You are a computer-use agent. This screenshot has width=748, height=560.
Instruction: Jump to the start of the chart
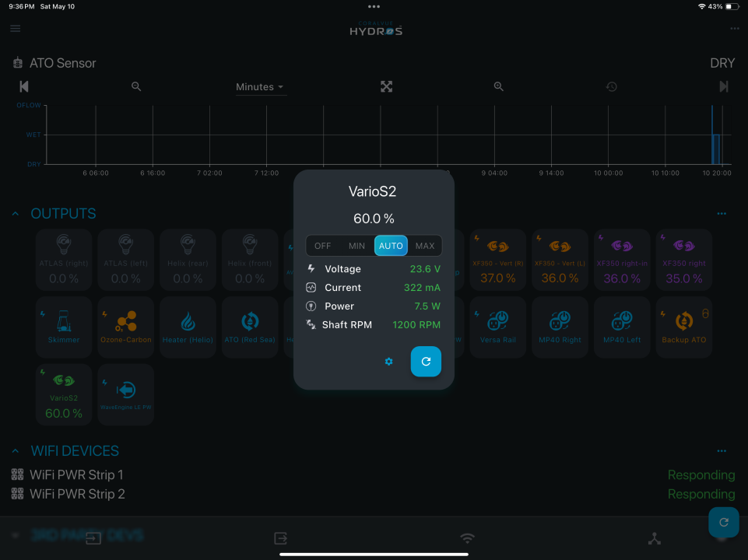coord(24,87)
